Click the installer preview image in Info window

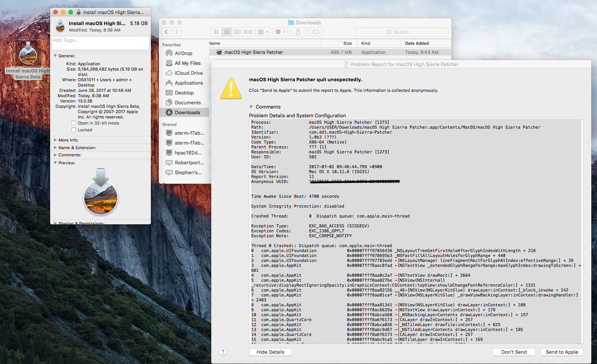pos(101,192)
